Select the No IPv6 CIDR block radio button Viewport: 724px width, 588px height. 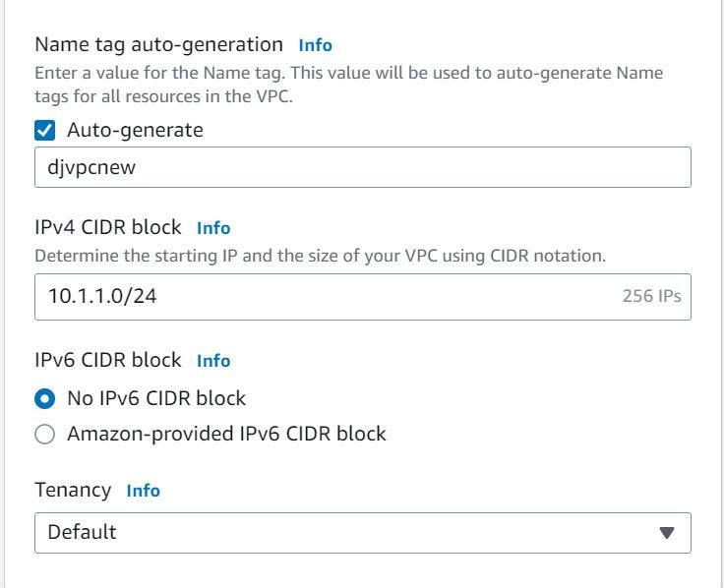45,398
